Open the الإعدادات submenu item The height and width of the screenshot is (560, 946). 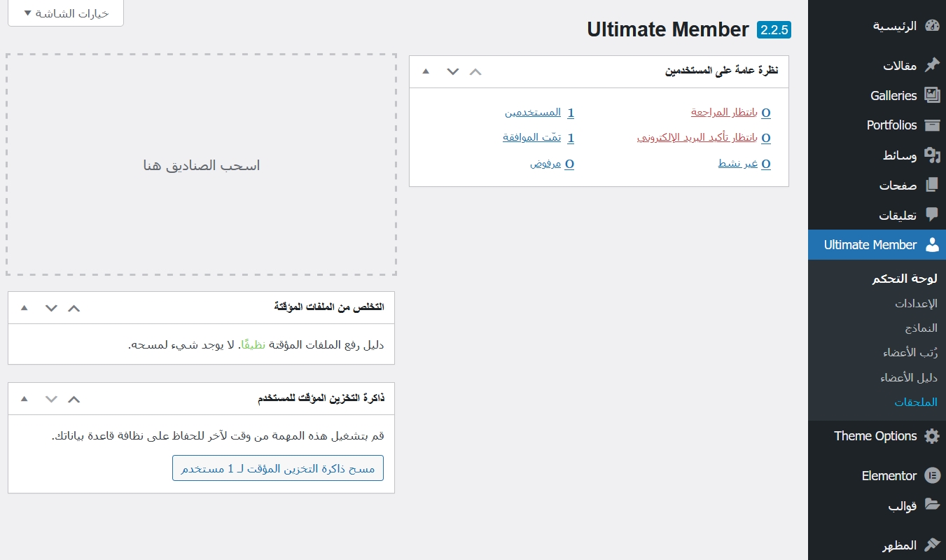click(916, 304)
